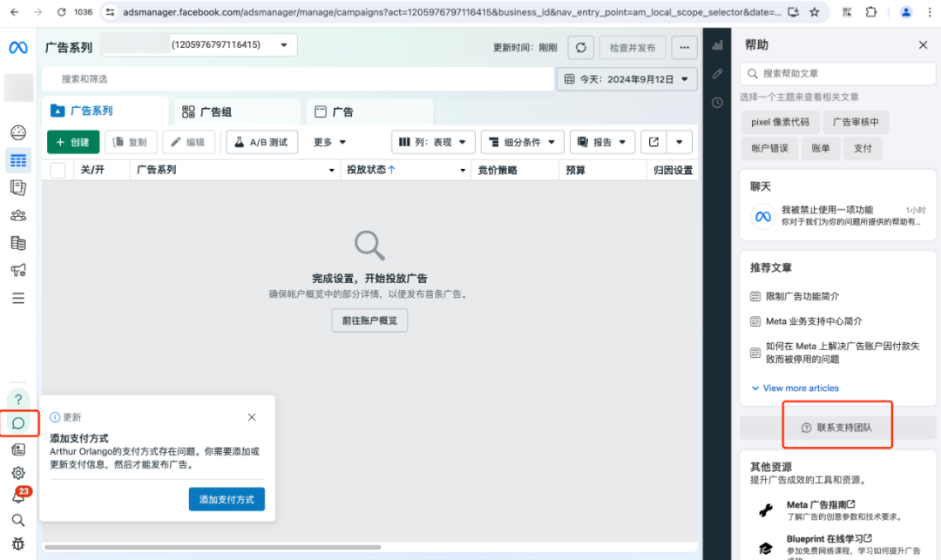Open the settings gear icon in sidebar
This screenshot has width=941, height=560.
pyautogui.click(x=18, y=473)
